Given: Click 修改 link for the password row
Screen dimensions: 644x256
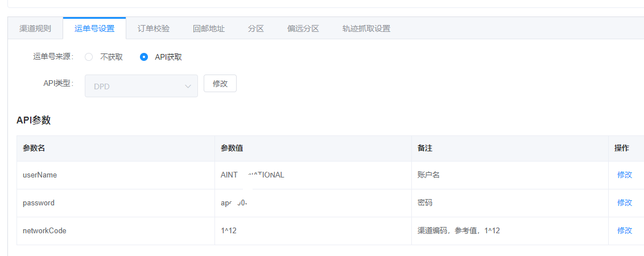Looking at the screenshot, I should click(x=625, y=203).
